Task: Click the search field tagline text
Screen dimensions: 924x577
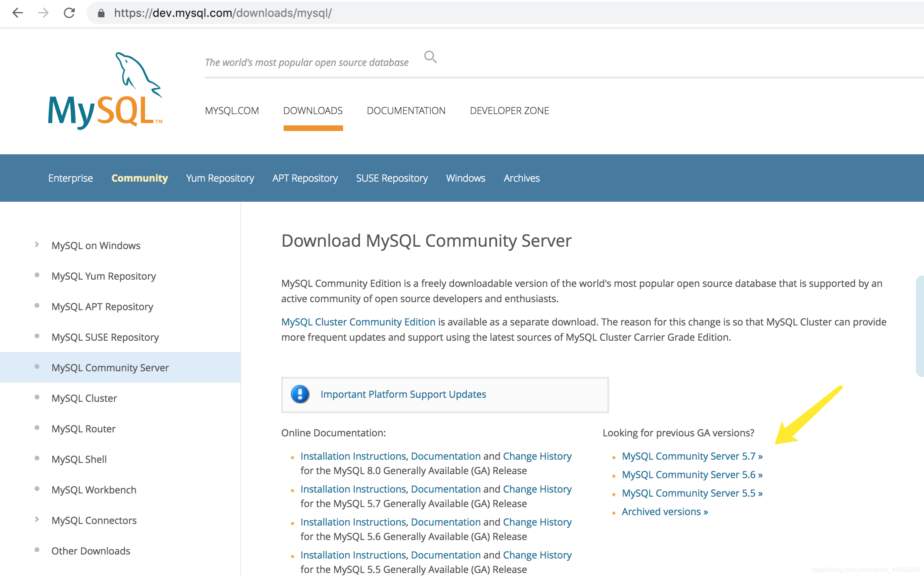Action: [307, 63]
